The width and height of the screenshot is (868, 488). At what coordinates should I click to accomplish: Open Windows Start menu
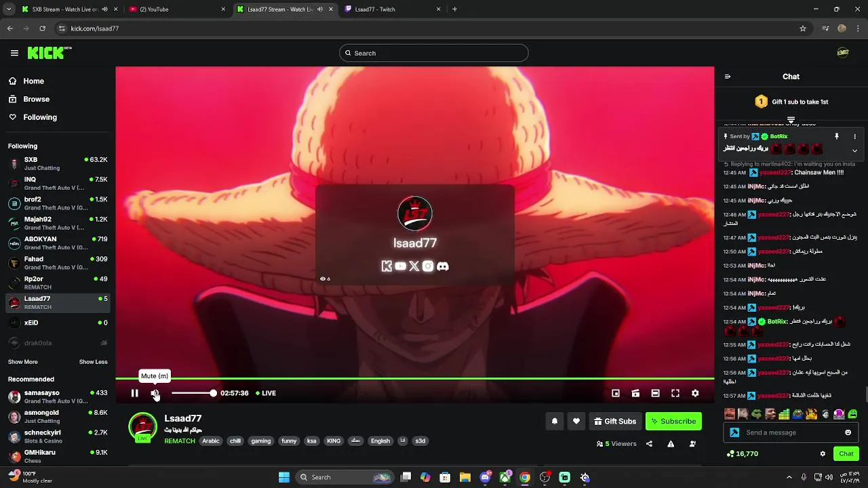click(x=284, y=477)
